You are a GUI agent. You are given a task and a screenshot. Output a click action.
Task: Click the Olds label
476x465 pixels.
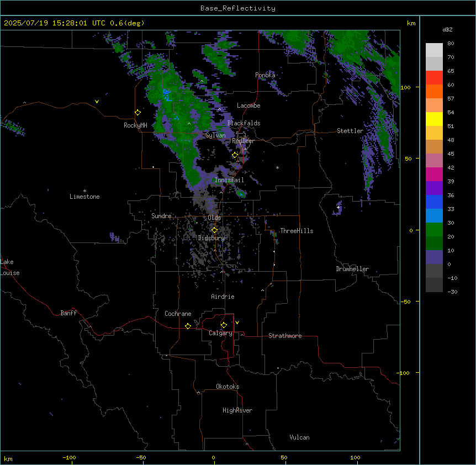(214, 218)
